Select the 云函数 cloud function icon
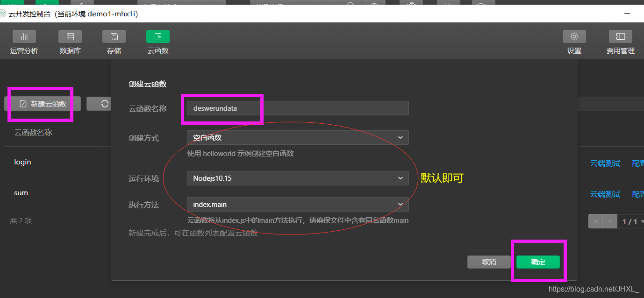This screenshot has width=644, height=298. (x=158, y=36)
